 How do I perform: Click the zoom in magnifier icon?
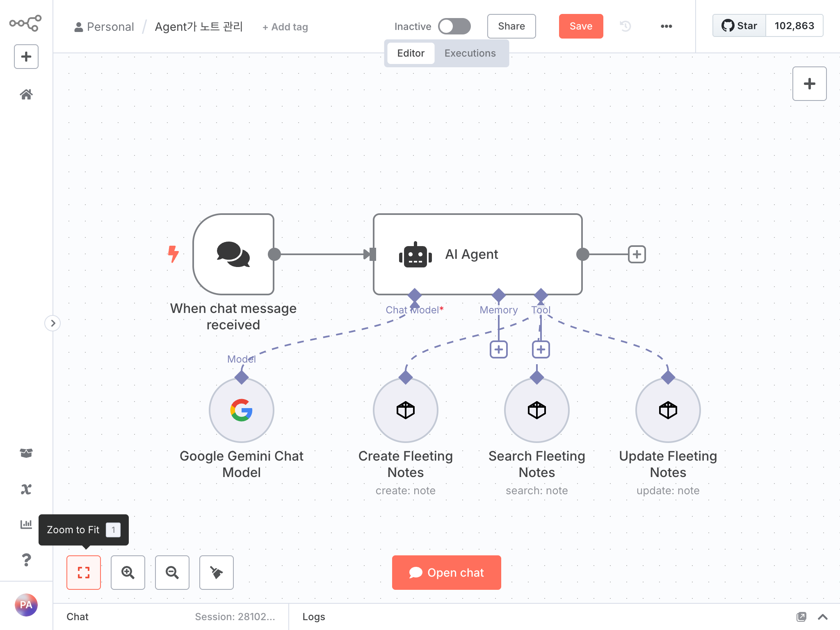(x=128, y=573)
